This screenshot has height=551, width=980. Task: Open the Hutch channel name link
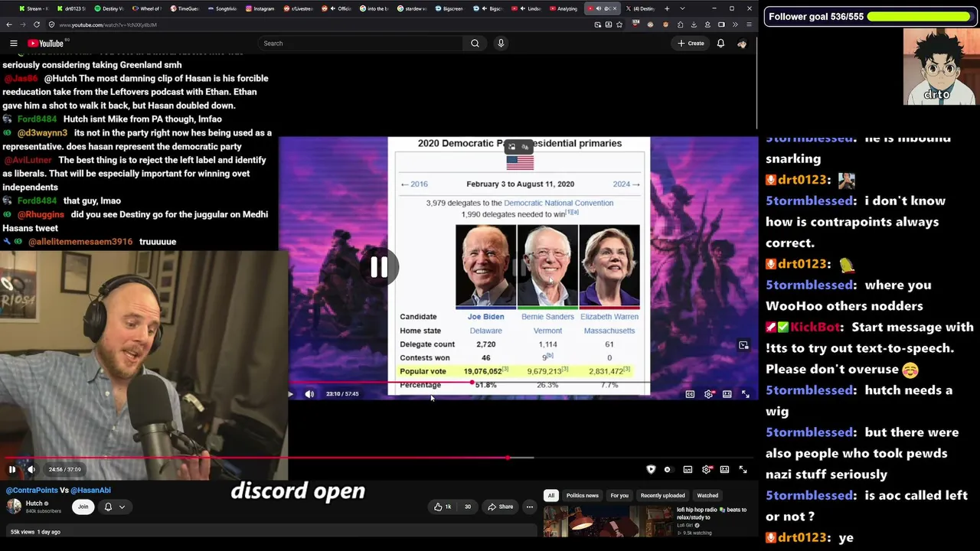click(34, 504)
